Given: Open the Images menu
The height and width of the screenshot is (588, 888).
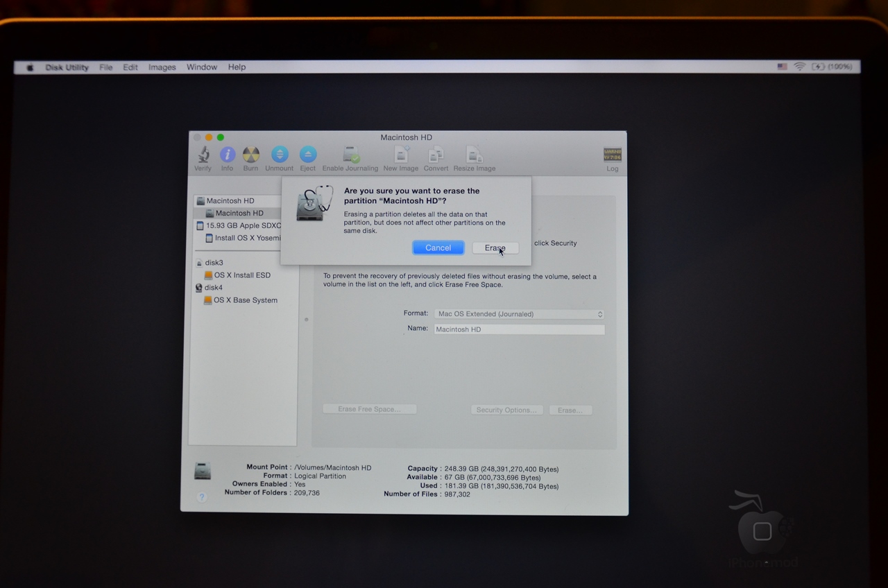Looking at the screenshot, I should [x=162, y=67].
